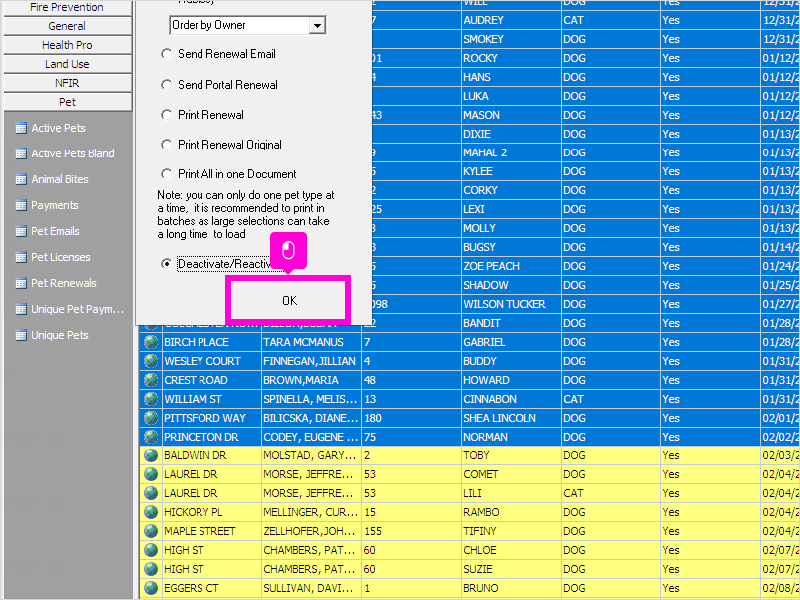Click globe icon for PITTSFORD WAY row
Image resolution: width=800 pixels, height=600 pixels.
click(151, 418)
